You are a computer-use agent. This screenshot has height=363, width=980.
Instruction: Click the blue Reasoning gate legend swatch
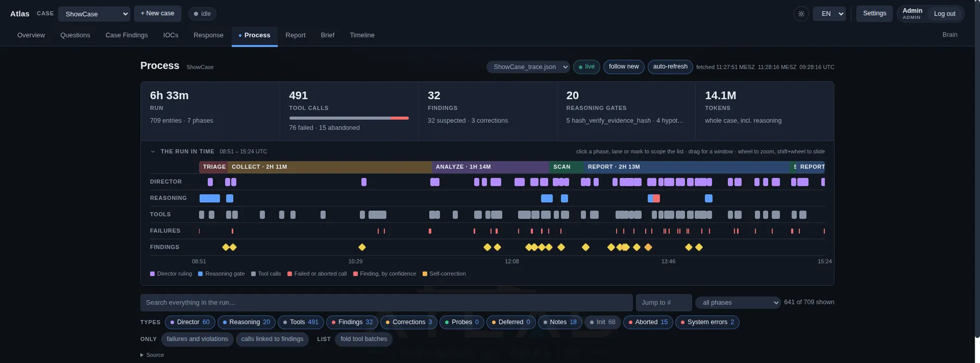coord(200,274)
